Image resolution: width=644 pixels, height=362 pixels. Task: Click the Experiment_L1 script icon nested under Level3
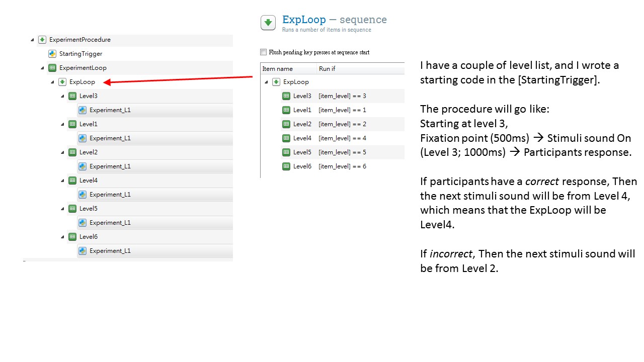83,110
